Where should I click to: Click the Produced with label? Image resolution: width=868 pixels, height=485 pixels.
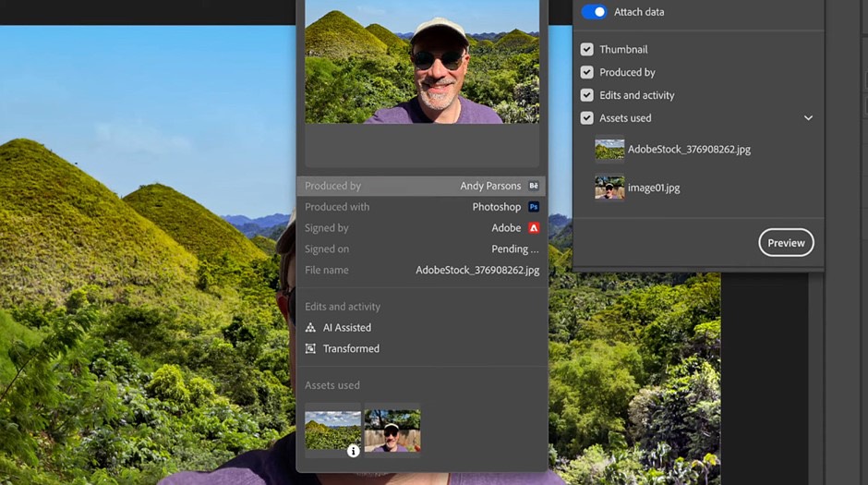point(337,207)
